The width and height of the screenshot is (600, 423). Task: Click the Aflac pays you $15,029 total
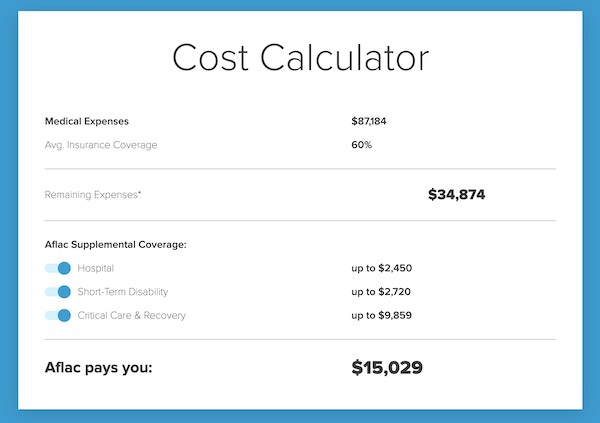click(x=387, y=367)
